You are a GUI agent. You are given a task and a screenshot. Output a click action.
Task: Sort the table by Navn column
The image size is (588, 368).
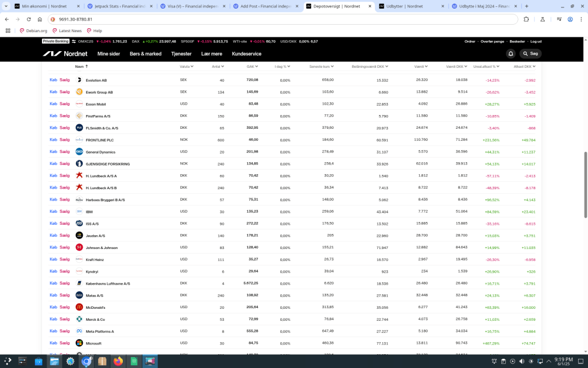click(80, 66)
